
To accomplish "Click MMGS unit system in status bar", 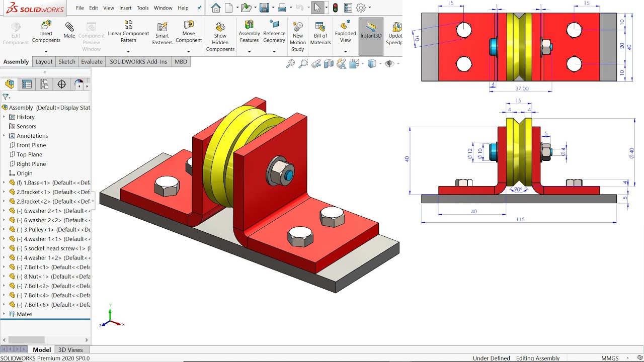I will [610, 358].
